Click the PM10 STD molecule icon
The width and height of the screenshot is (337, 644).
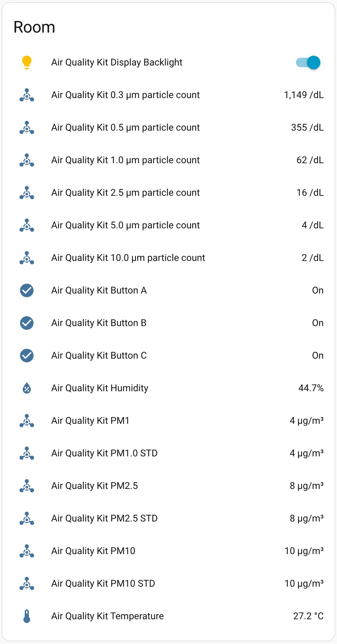27,584
